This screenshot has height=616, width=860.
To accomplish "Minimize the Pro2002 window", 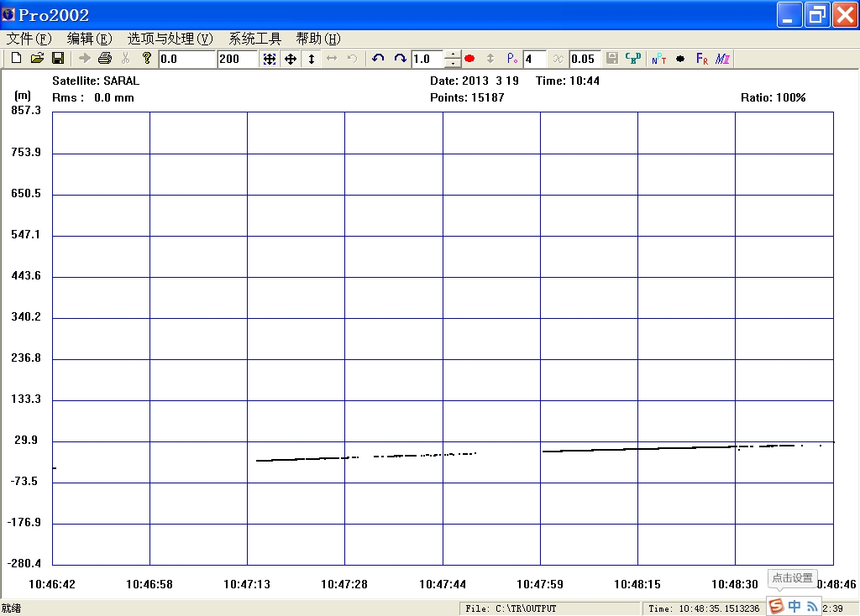I will pos(789,14).
